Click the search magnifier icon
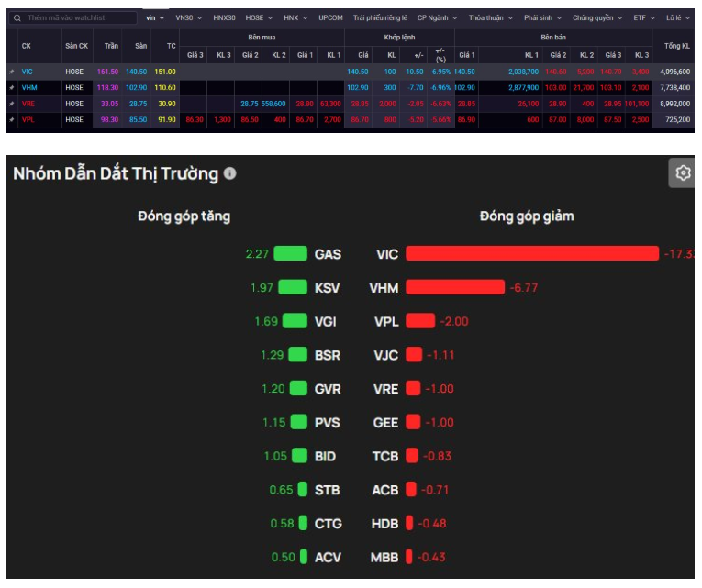702x588 pixels. coord(17,17)
